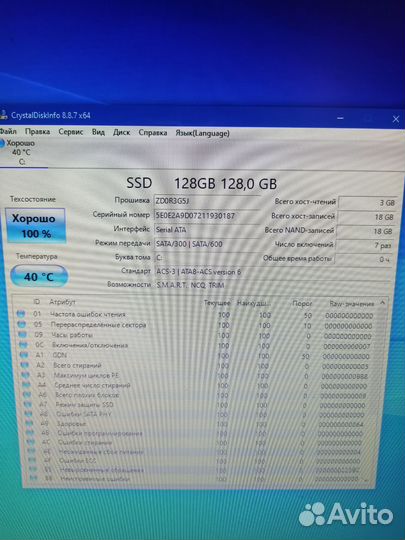Click the Текущее column header
Screen dimensions: 405x540
point(217,303)
